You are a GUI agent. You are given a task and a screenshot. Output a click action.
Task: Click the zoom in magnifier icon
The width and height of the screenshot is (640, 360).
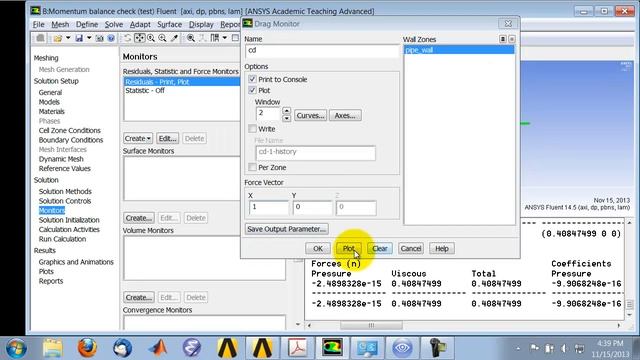[151, 38]
